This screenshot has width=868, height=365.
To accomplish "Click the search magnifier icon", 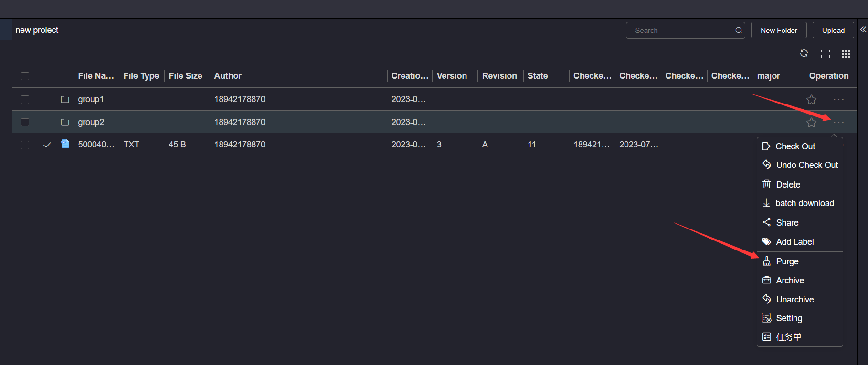I will click(739, 31).
